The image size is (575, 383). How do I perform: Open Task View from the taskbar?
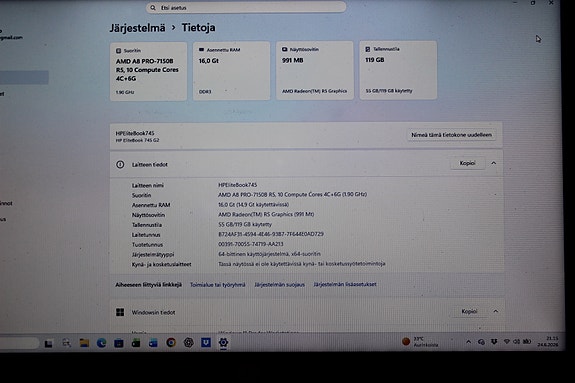[48, 344]
